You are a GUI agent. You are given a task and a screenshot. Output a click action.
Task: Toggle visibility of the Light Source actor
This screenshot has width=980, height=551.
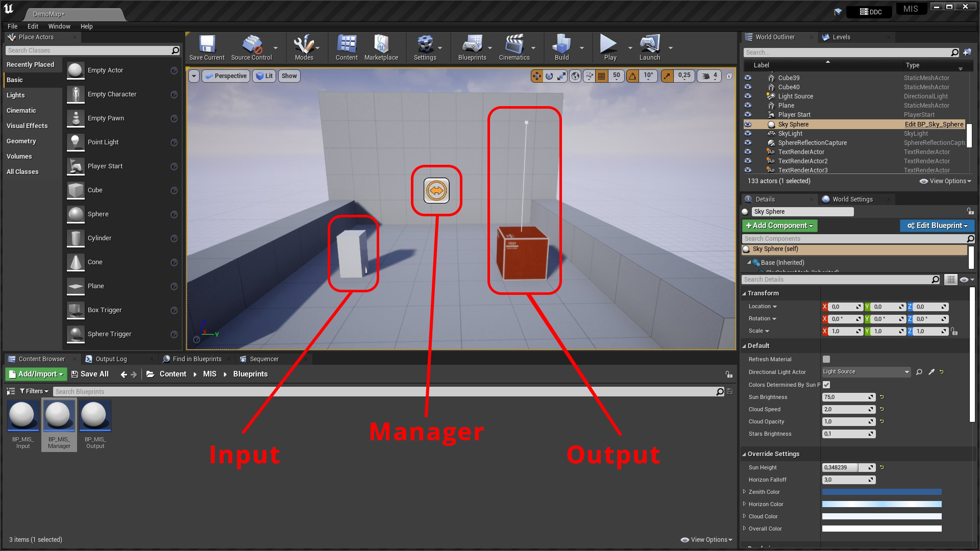pos(748,96)
